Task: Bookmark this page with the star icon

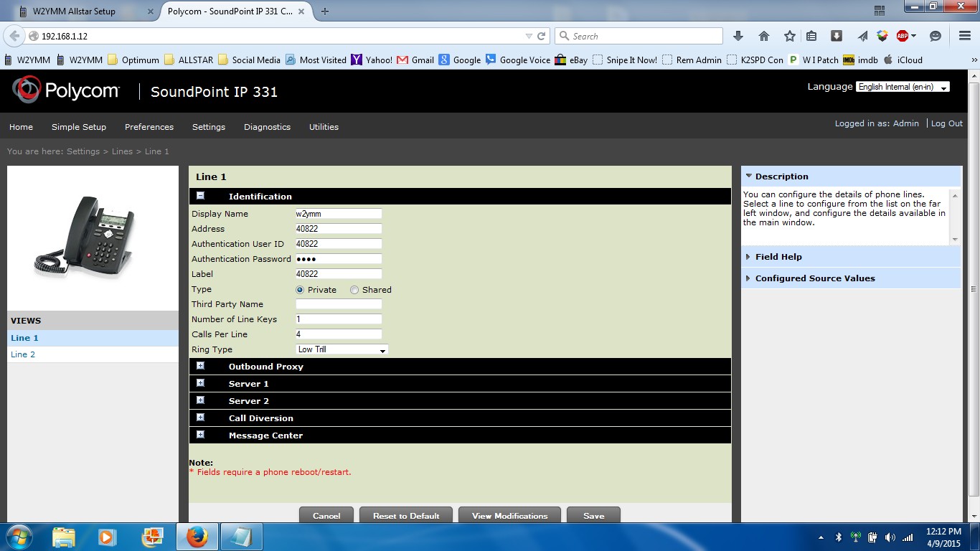Action: pos(789,36)
